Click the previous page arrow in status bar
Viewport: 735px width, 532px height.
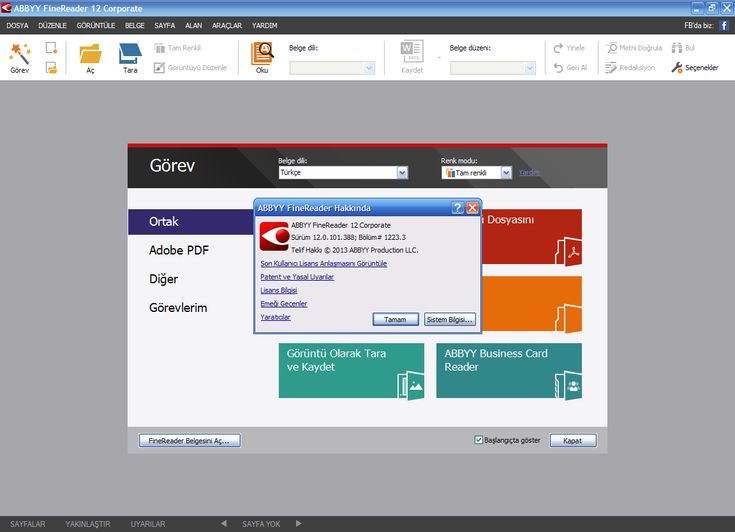click(224, 524)
